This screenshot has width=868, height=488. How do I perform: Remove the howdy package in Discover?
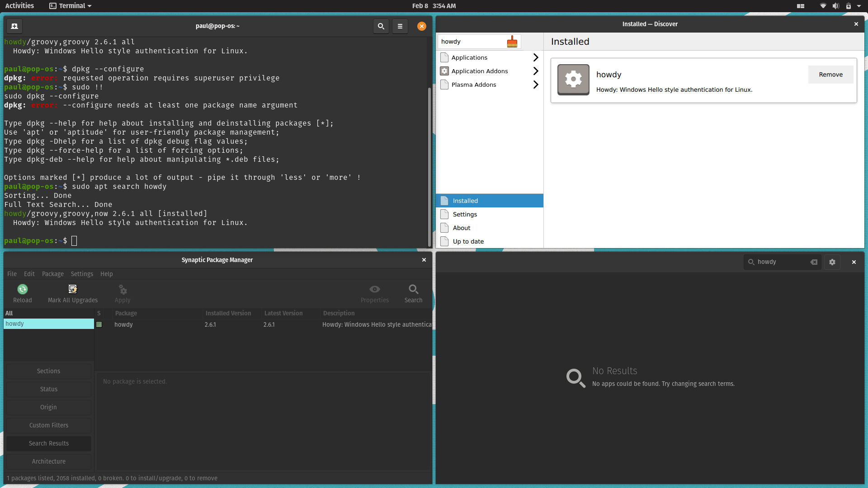tap(830, 75)
